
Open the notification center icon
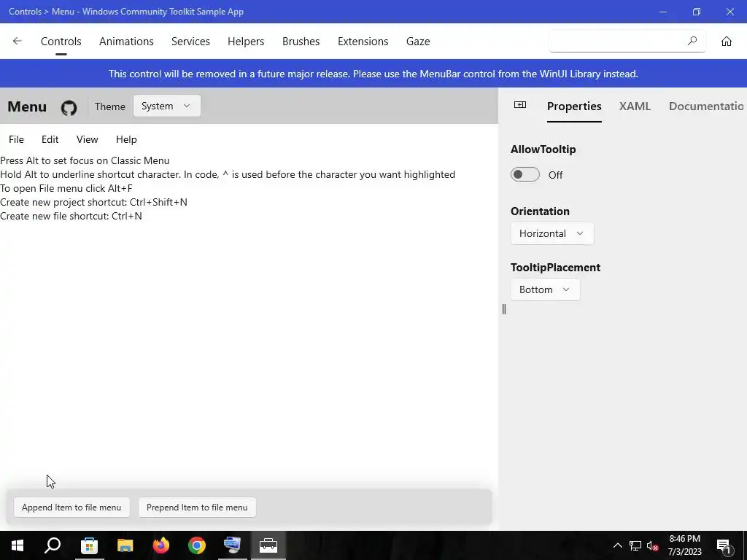(724, 545)
